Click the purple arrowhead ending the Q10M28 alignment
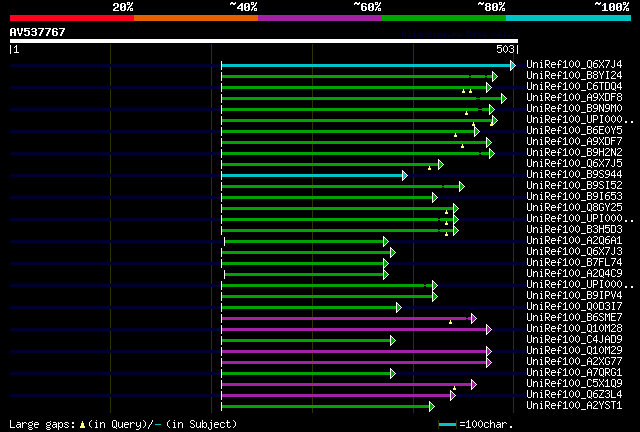Image resolution: width=640 pixels, height=432 pixels. (489, 330)
